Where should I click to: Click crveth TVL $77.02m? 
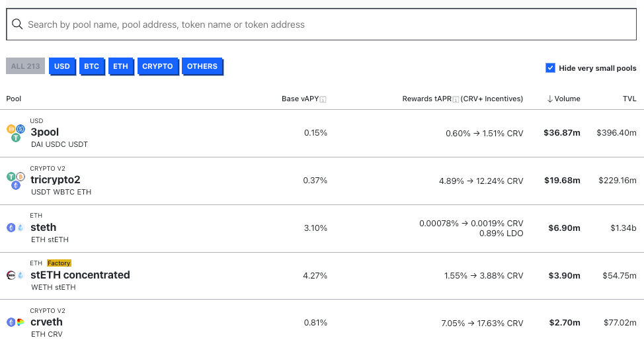(x=620, y=323)
